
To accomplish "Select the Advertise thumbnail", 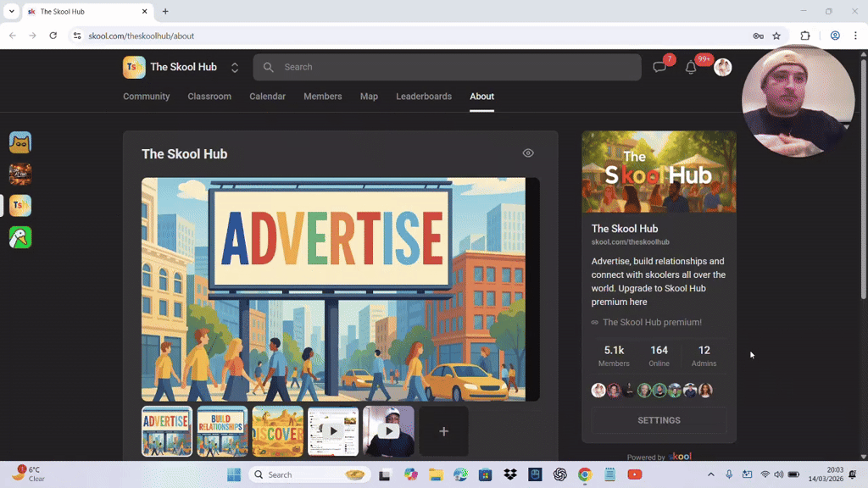I will [x=167, y=431].
